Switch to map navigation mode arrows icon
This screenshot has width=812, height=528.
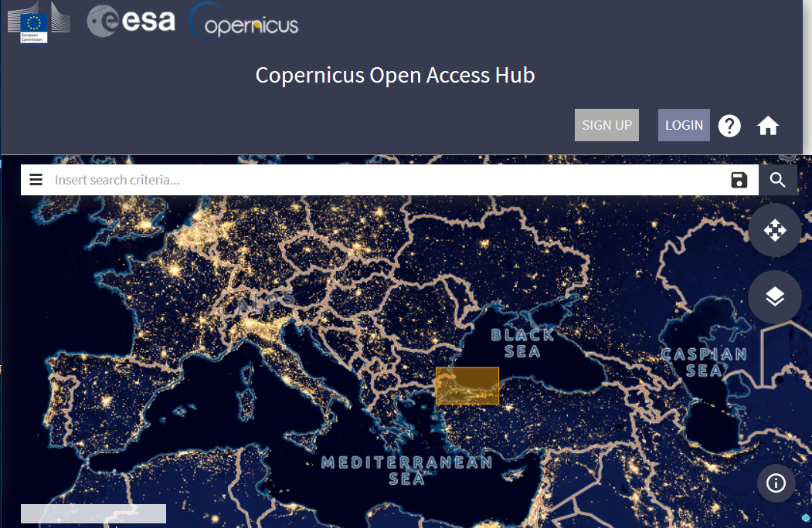point(775,230)
